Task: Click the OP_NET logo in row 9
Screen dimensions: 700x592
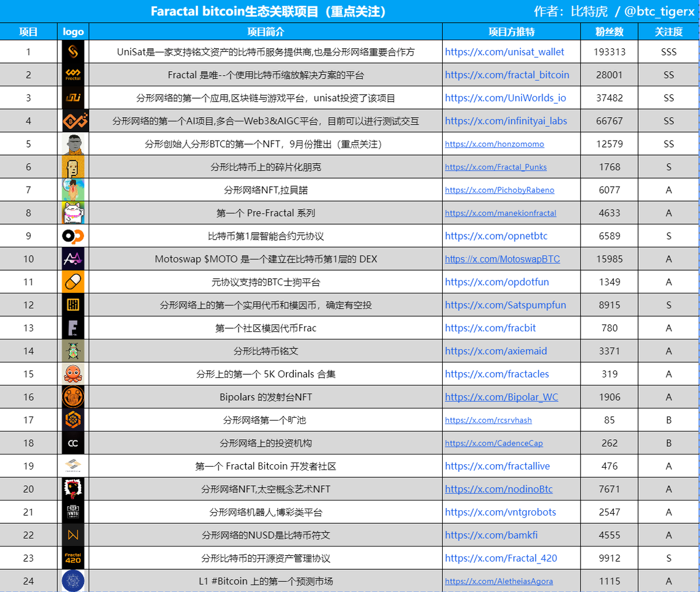Action: click(x=73, y=236)
